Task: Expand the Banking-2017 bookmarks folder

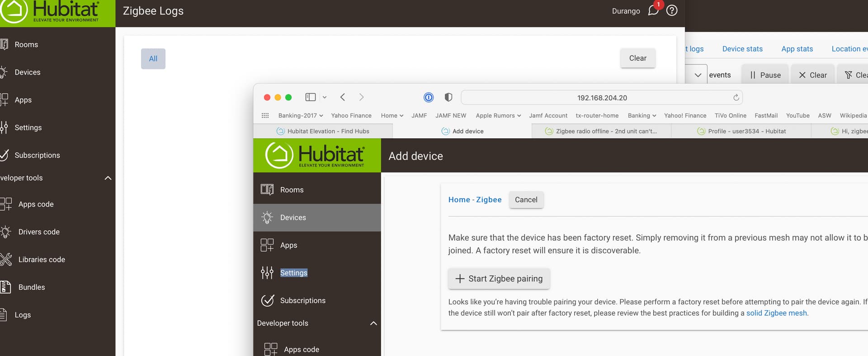Action: click(x=301, y=116)
